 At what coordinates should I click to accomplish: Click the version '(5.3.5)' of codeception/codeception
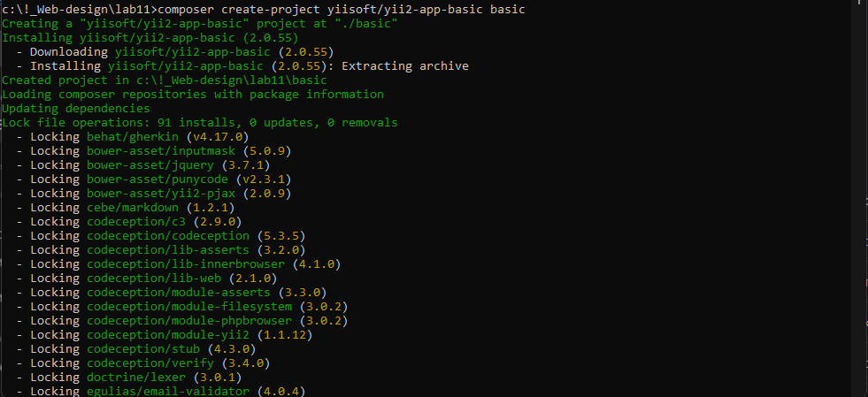[281, 236]
